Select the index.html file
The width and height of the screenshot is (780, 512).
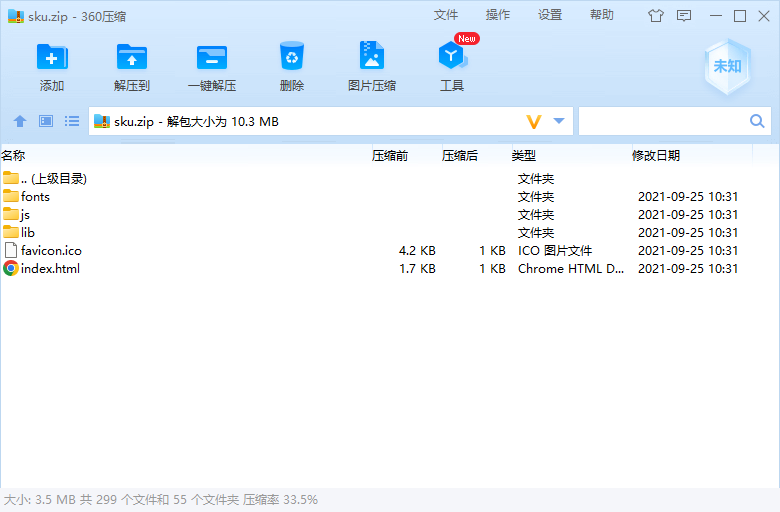coord(50,268)
